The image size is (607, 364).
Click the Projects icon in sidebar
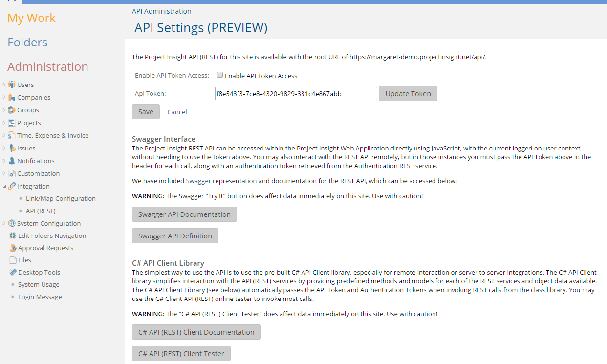point(12,123)
